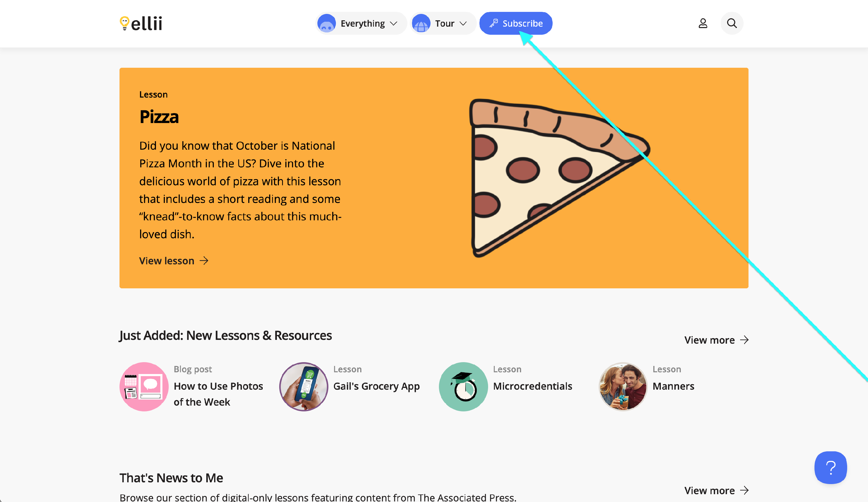Open How to Use Photos of the Week
Viewport: 868px width, 502px height.
point(218,394)
